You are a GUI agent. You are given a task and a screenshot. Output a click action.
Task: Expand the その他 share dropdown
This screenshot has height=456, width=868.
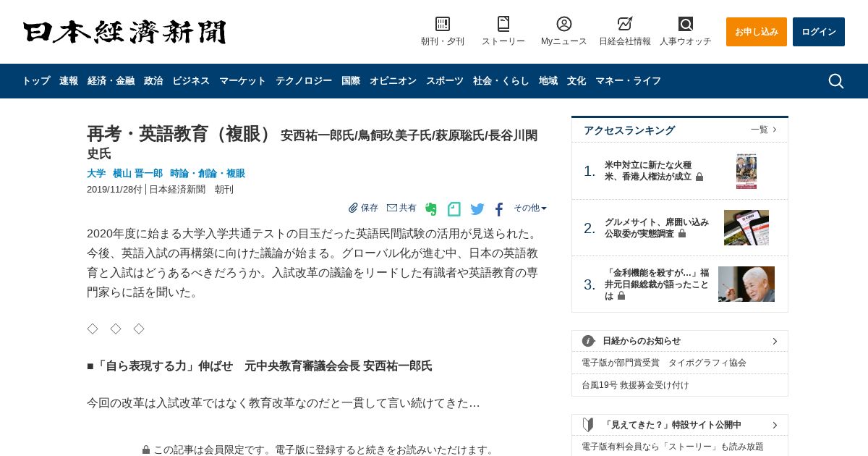pyautogui.click(x=530, y=208)
